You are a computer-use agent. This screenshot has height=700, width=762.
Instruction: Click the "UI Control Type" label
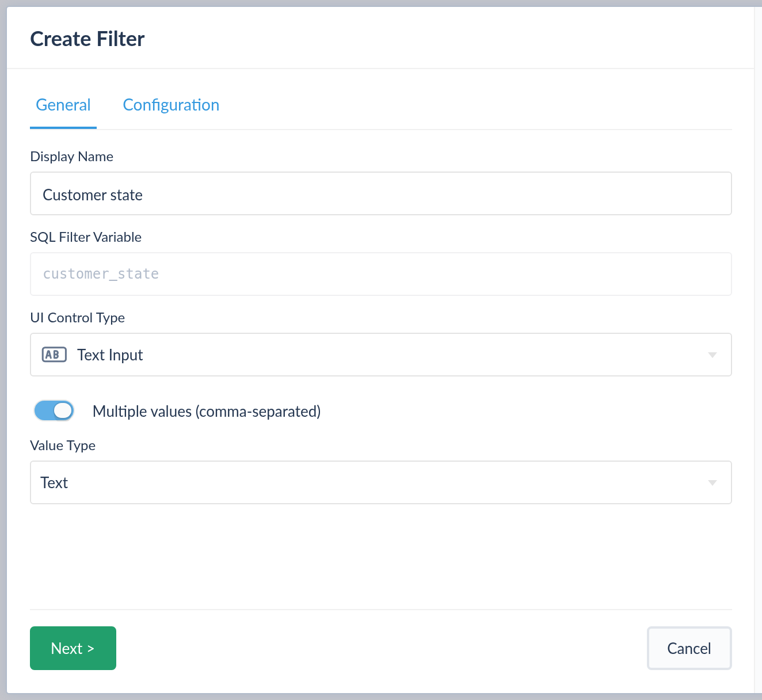click(x=77, y=318)
